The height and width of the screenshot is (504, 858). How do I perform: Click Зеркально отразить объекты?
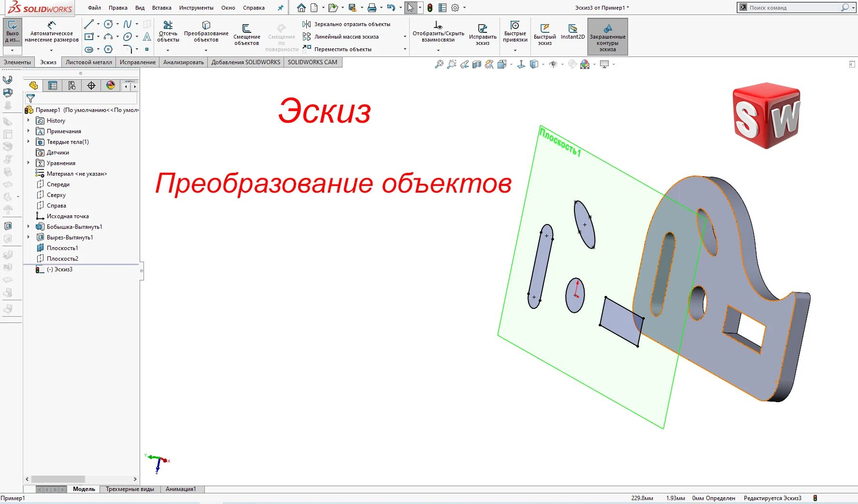[347, 24]
